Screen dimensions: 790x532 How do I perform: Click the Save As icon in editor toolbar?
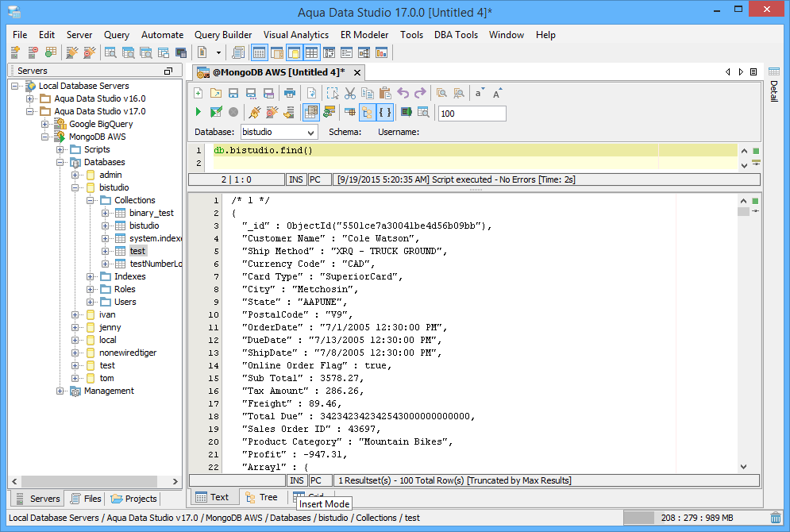[x=250, y=93]
